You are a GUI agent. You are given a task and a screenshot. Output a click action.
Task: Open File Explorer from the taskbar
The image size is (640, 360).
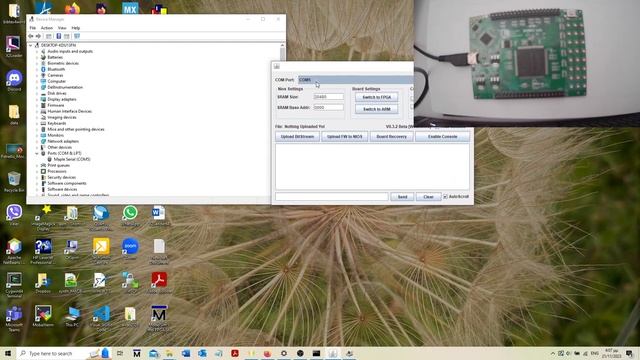(x=169, y=353)
